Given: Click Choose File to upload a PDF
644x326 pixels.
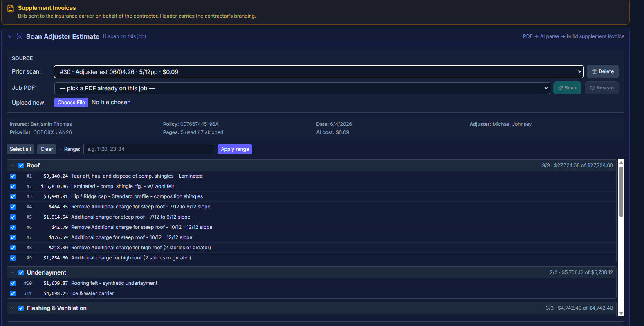Looking at the screenshot, I should pyautogui.click(x=71, y=103).
